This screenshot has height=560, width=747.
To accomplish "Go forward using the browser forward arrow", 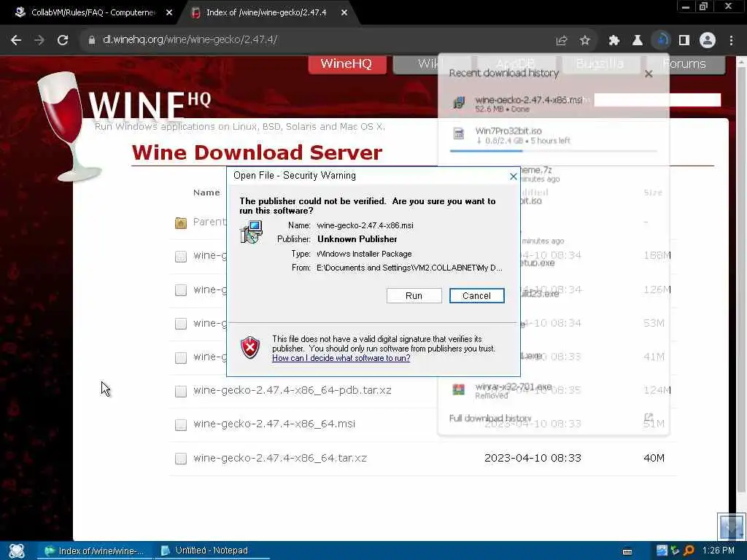I will [x=39, y=40].
